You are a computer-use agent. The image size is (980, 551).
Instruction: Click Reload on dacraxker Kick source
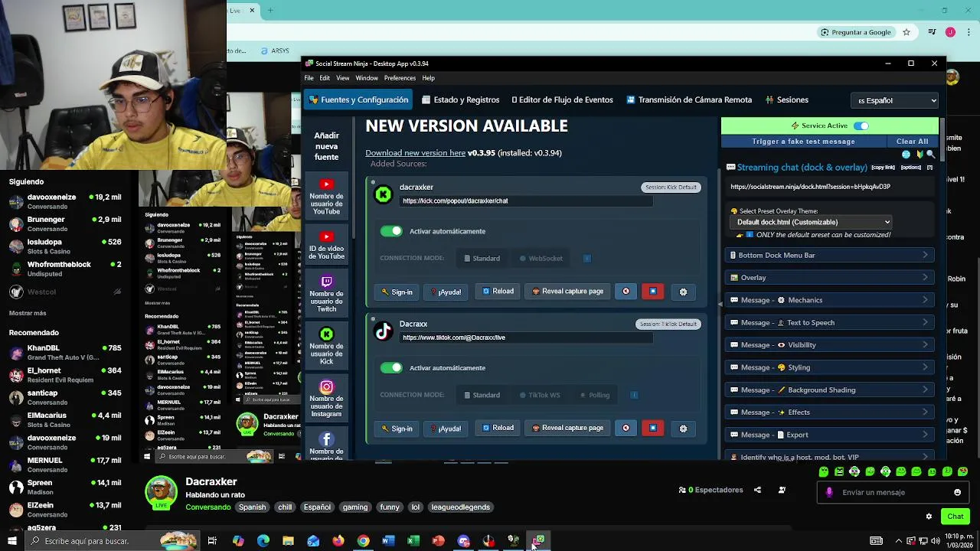pos(498,292)
